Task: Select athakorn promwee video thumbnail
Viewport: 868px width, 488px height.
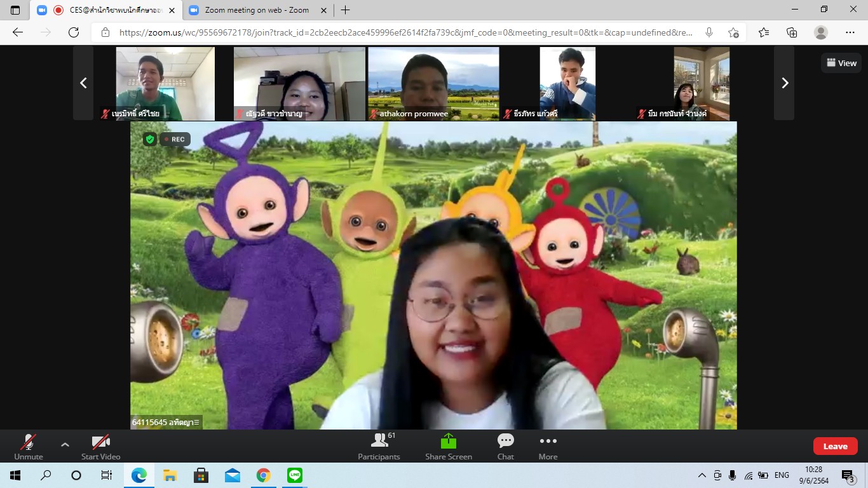Action: [x=433, y=83]
